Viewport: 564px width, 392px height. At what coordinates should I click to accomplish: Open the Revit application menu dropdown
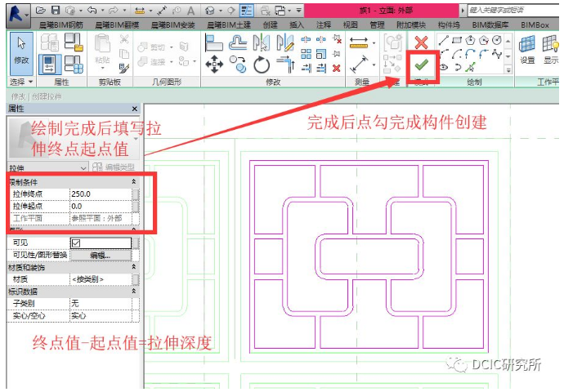18,15
